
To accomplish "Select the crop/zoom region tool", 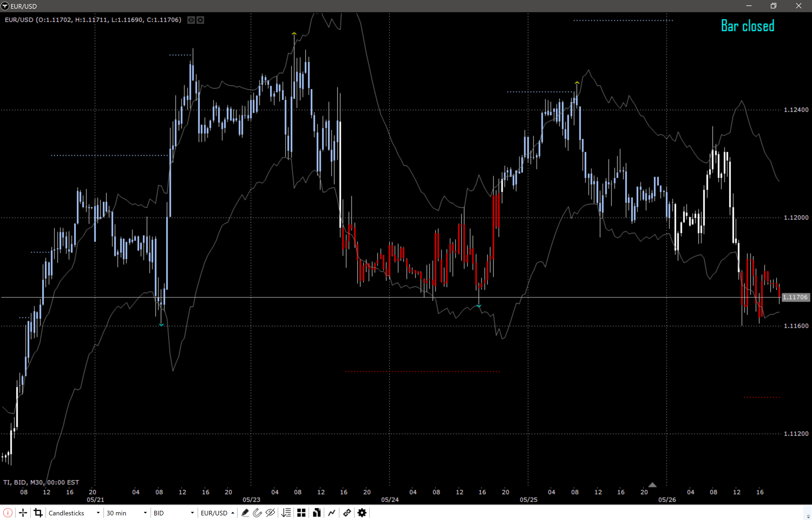I will (x=38, y=513).
